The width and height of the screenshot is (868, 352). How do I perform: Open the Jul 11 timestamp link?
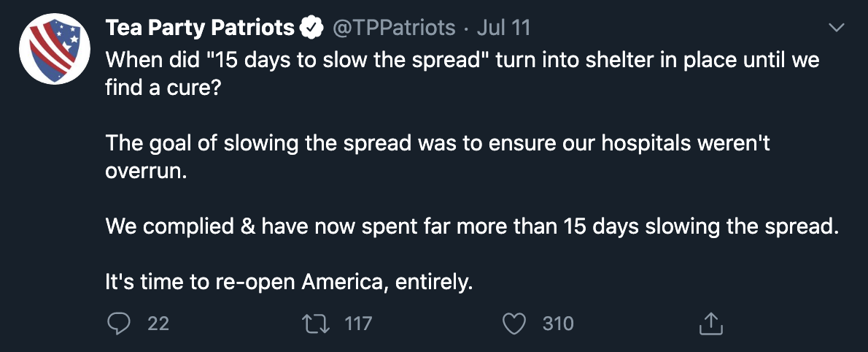click(x=503, y=27)
